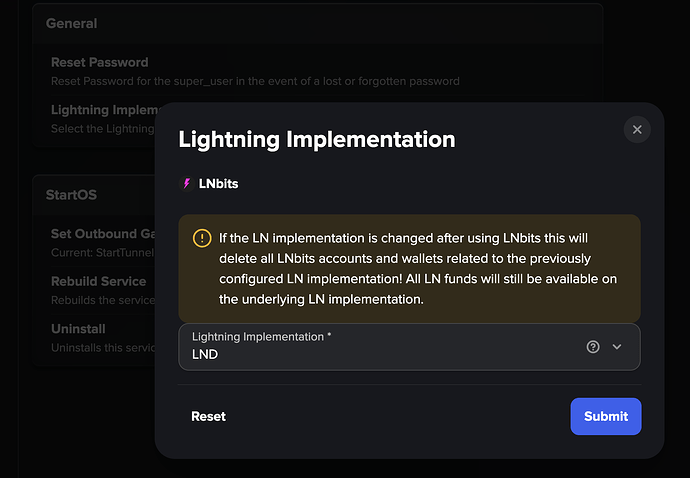690x478 pixels.
Task: Click the yellow warning exclamation icon
Action: [x=202, y=238]
